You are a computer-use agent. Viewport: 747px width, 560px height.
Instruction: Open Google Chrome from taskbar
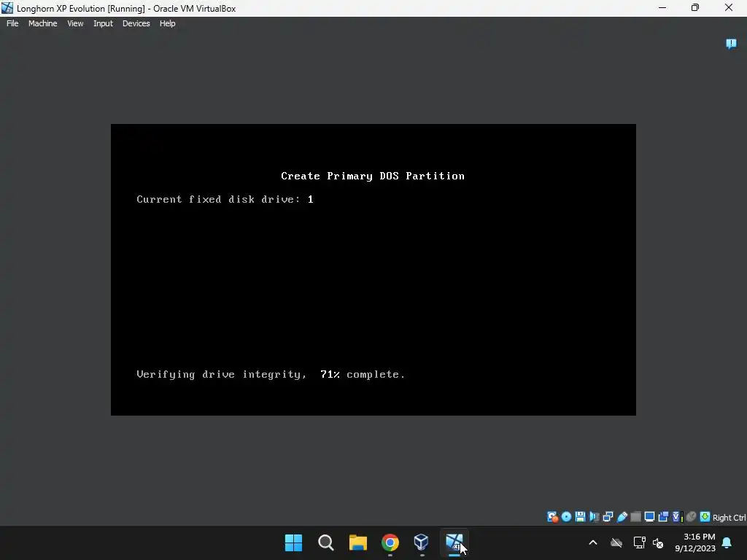pos(390,542)
